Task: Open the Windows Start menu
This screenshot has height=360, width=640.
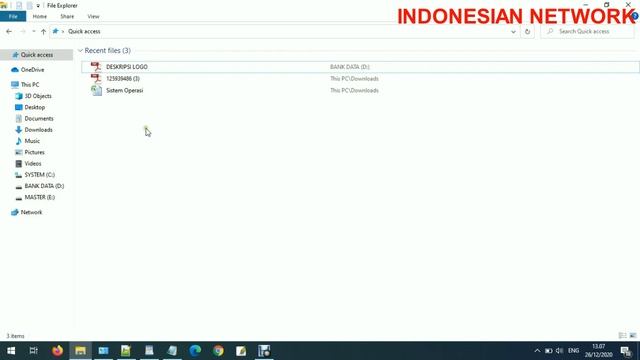Action: [x=11, y=351]
